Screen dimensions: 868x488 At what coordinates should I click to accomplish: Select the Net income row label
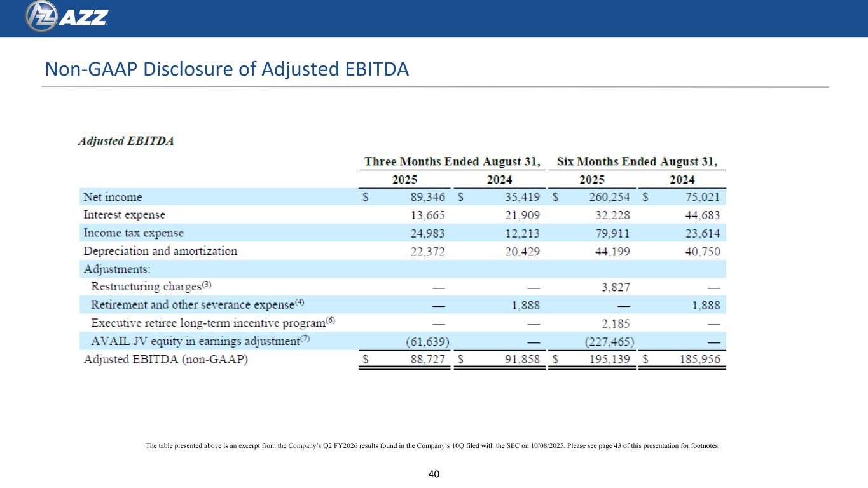click(113, 197)
